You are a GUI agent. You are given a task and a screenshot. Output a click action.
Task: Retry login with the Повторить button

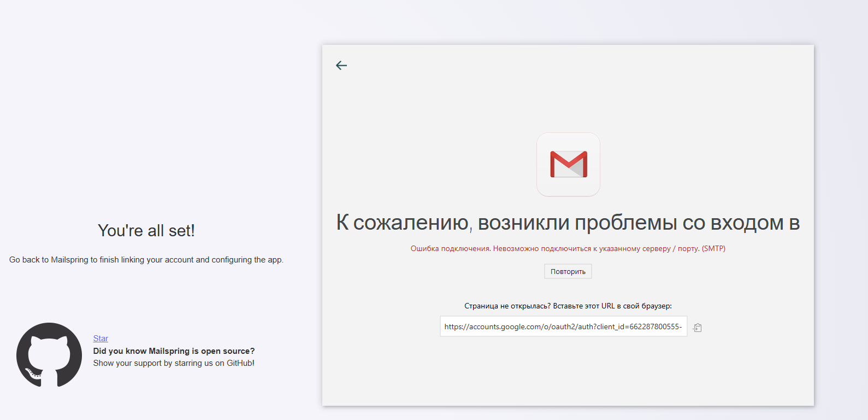568,271
